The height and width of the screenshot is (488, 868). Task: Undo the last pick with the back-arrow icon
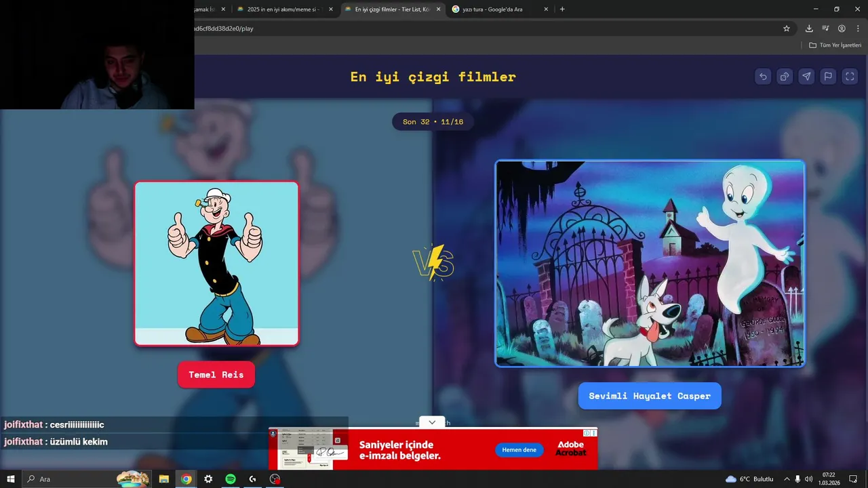(x=763, y=77)
